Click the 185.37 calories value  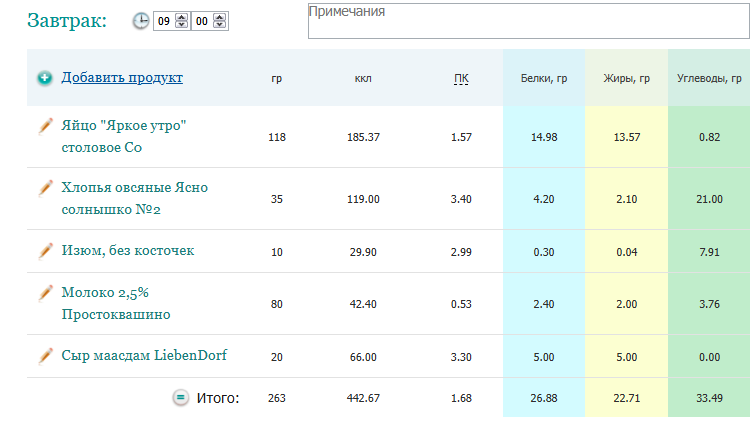[x=364, y=137]
